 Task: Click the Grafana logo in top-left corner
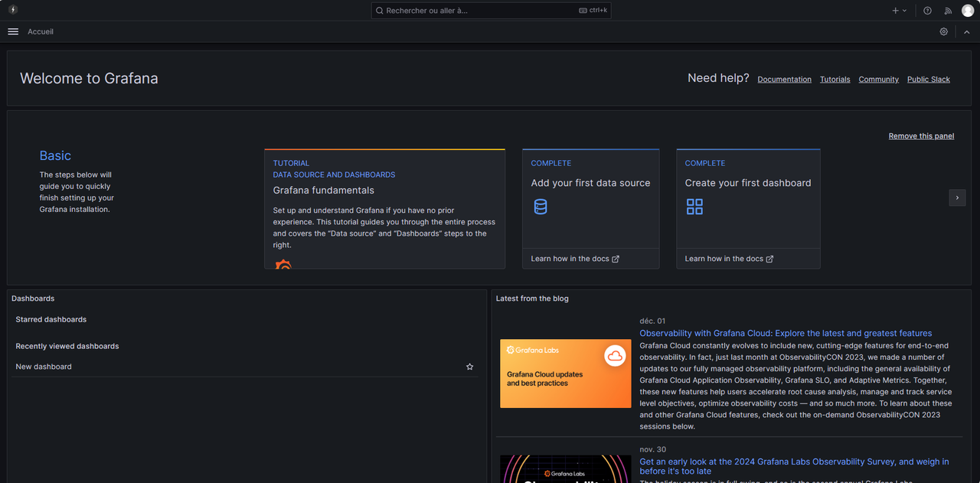click(x=13, y=10)
